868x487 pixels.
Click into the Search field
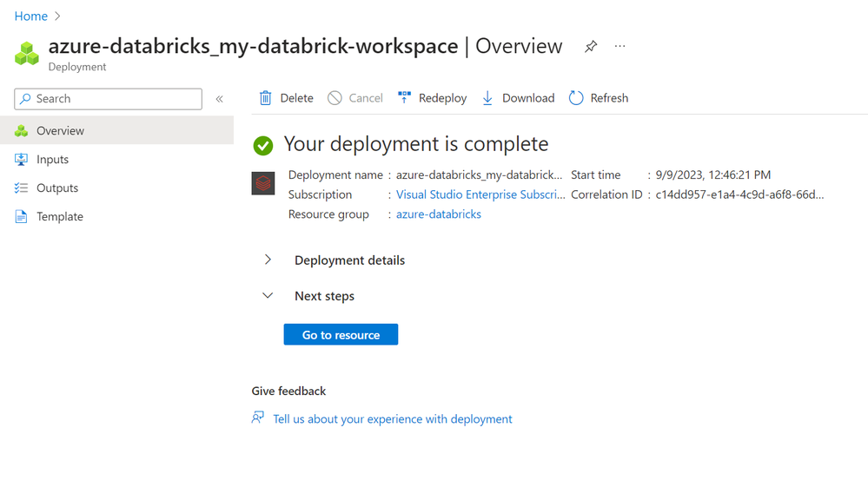pos(108,99)
